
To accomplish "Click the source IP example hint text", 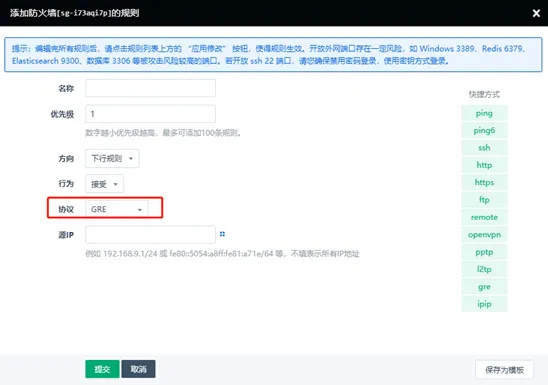I will click(x=222, y=254).
